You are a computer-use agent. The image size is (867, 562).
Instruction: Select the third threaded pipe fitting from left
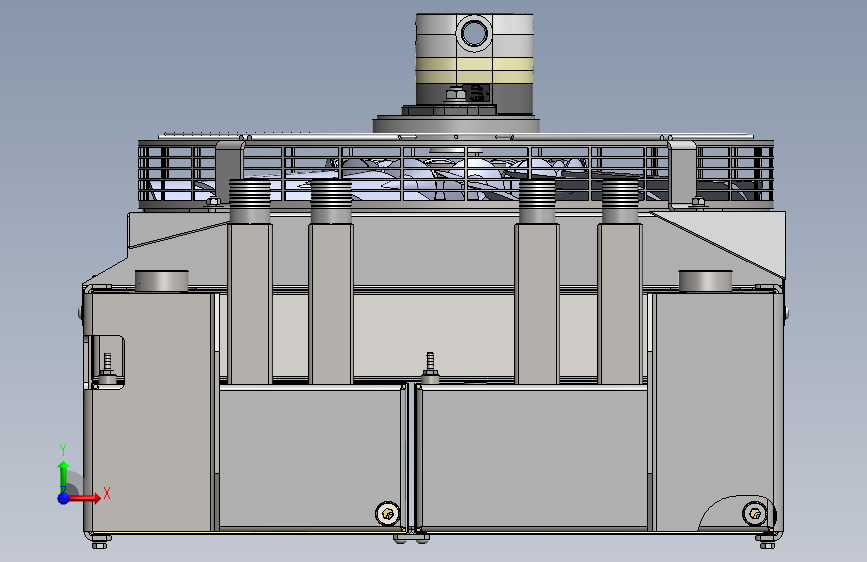pos(537,201)
